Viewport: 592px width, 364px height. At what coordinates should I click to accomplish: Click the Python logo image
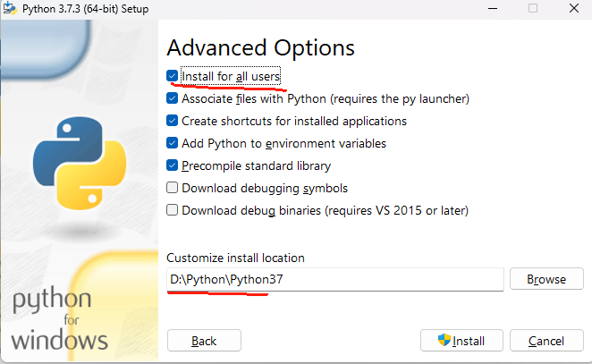click(x=80, y=163)
